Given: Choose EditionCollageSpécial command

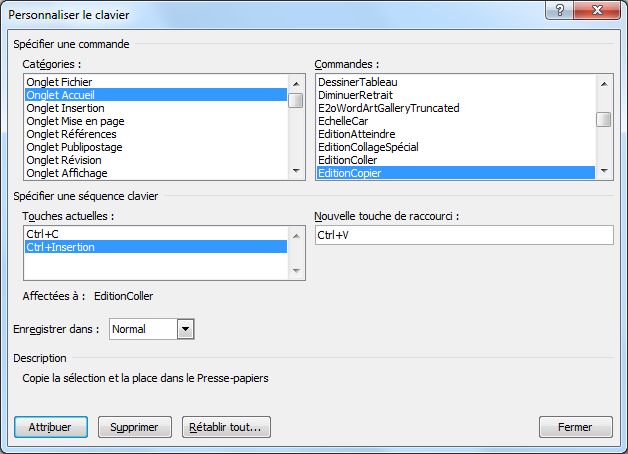Looking at the screenshot, I should pyautogui.click(x=368, y=147).
